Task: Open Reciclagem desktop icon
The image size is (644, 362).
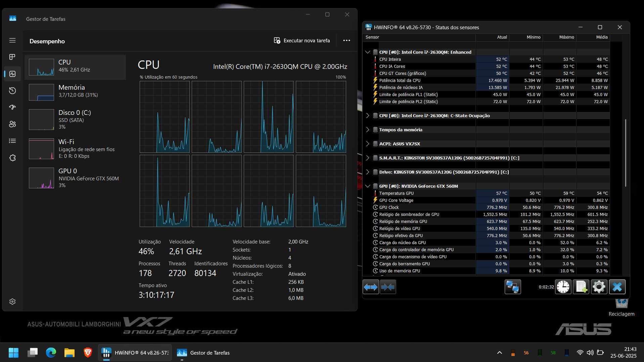Action: click(622, 307)
